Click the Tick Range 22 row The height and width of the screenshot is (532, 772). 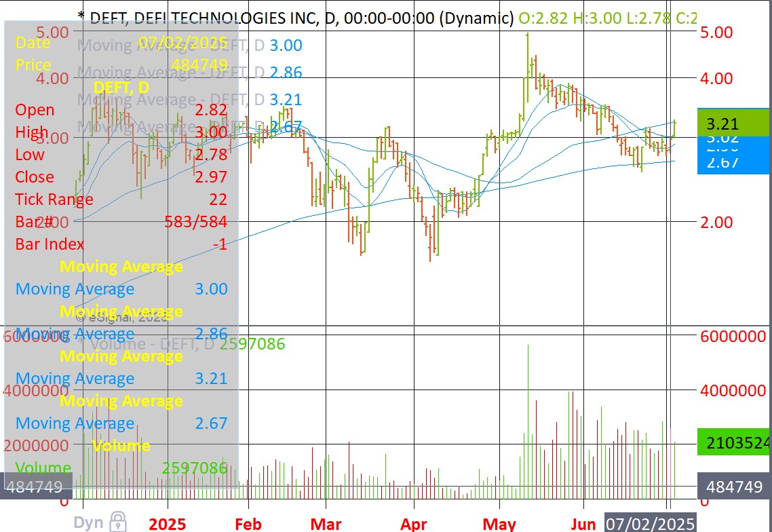coord(121,199)
